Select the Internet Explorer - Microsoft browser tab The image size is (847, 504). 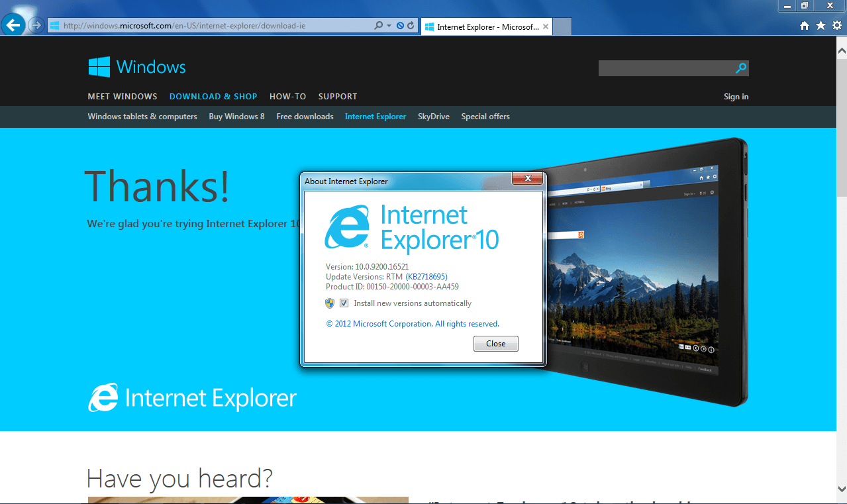tap(486, 26)
